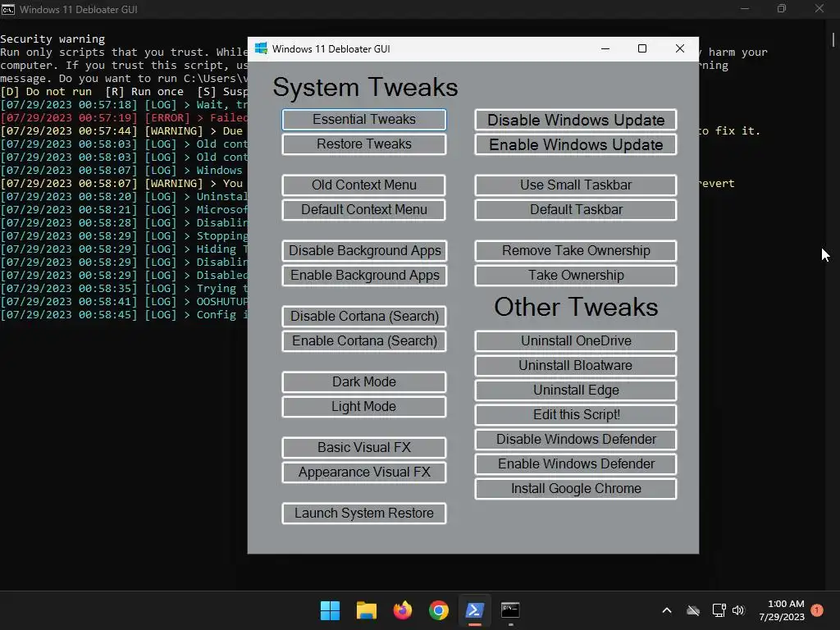Launch Firefox from the taskbar
The image size is (840, 630).
(x=402, y=610)
